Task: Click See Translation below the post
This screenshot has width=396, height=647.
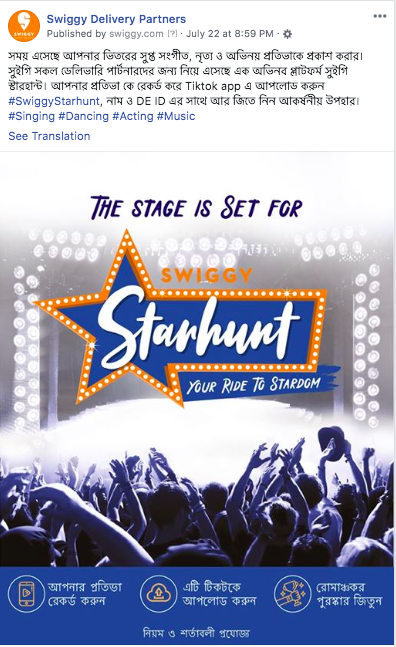Action: tap(49, 136)
